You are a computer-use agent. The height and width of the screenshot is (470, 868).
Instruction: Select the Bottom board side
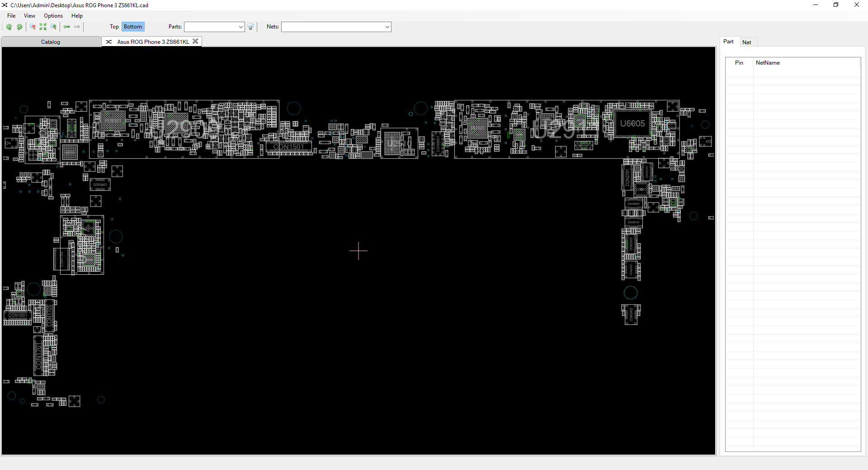tap(133, 27)
